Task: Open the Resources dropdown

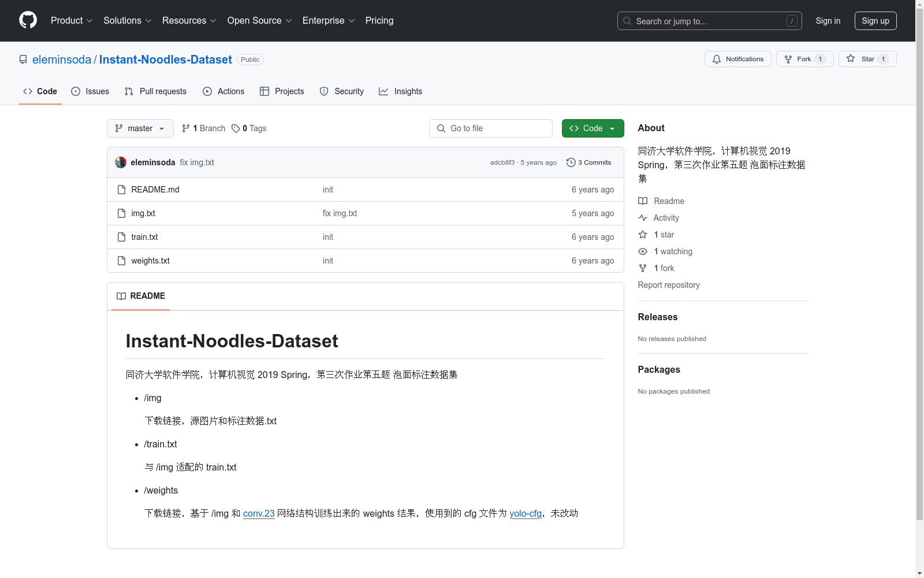Action: 189,21
